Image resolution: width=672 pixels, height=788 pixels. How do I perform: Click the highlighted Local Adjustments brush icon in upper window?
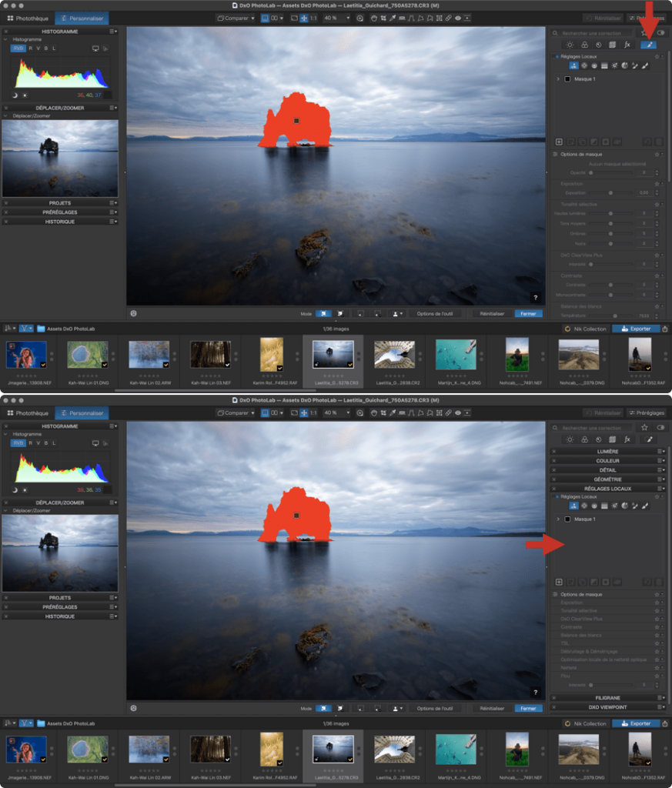(x=648, y=45)
